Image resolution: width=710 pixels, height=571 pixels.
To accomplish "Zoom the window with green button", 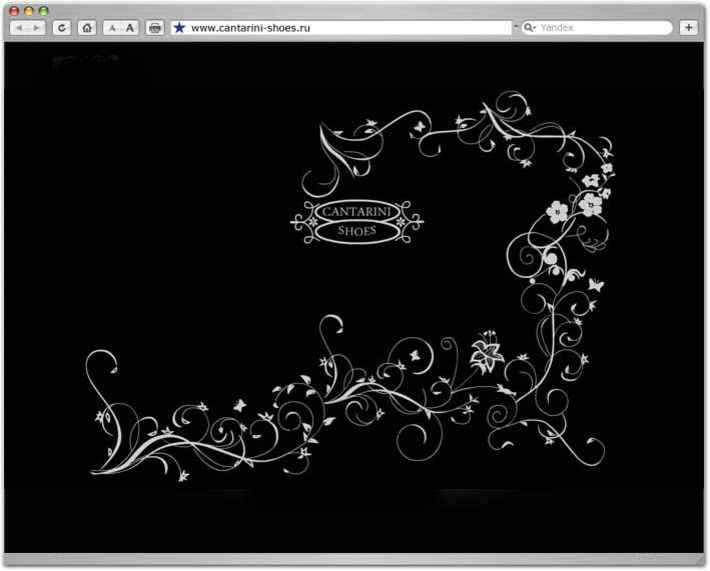I will point(43,11).
